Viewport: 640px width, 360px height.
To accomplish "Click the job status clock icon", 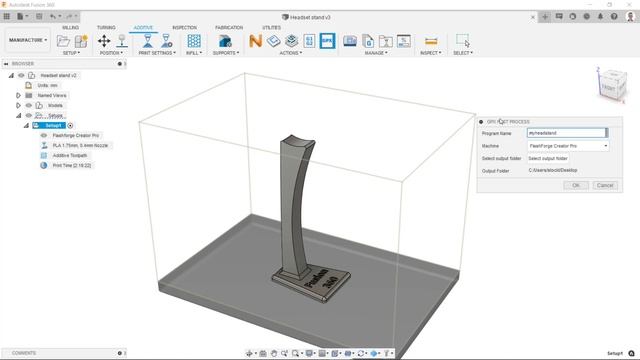I will pyautogui.click(x=587, y=16).
